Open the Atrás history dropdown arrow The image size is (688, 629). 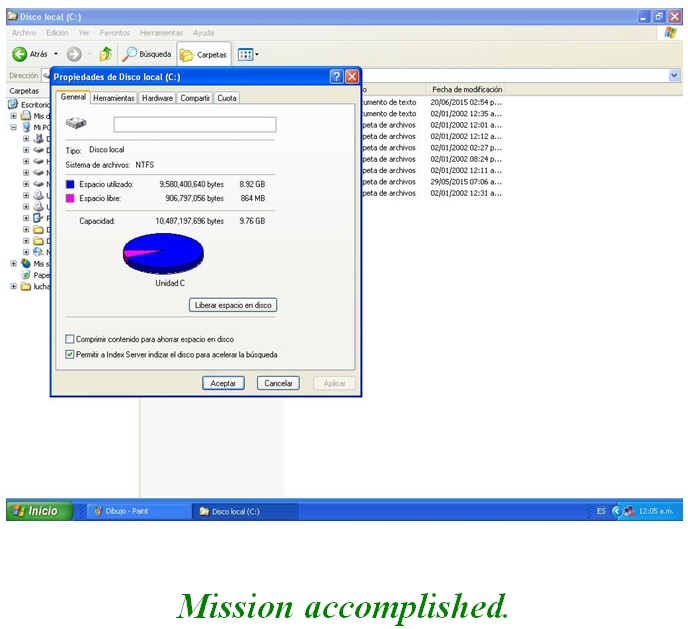56,54
